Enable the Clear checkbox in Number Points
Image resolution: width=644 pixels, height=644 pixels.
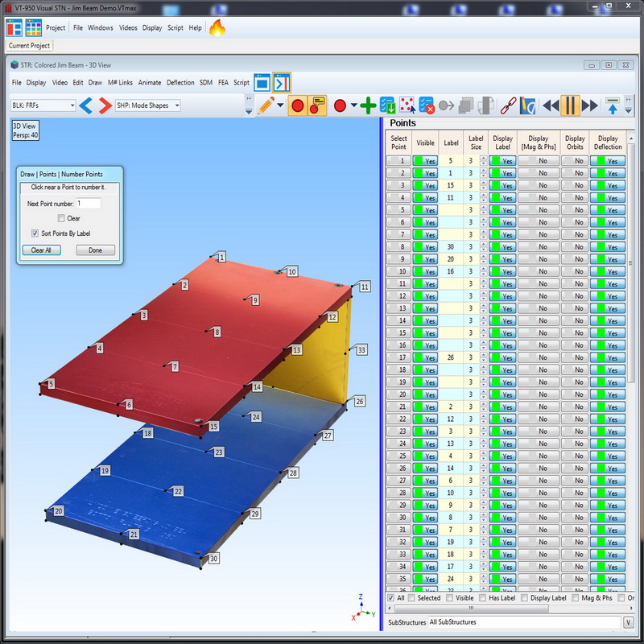[x=61, y=218]
